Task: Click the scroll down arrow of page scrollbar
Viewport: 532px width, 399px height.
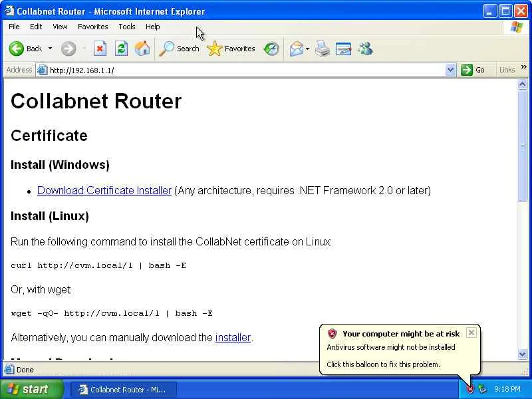Action: [x=523, y=354]
